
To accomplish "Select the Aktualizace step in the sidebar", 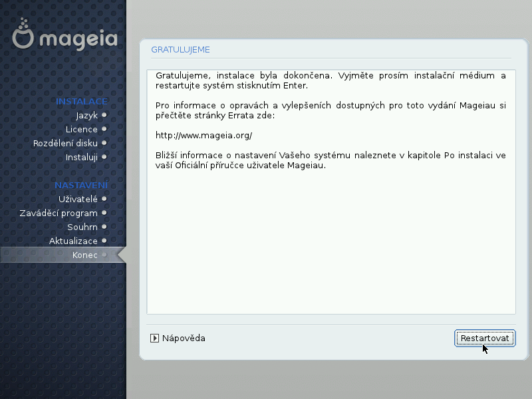I will (x=73, y=241).
